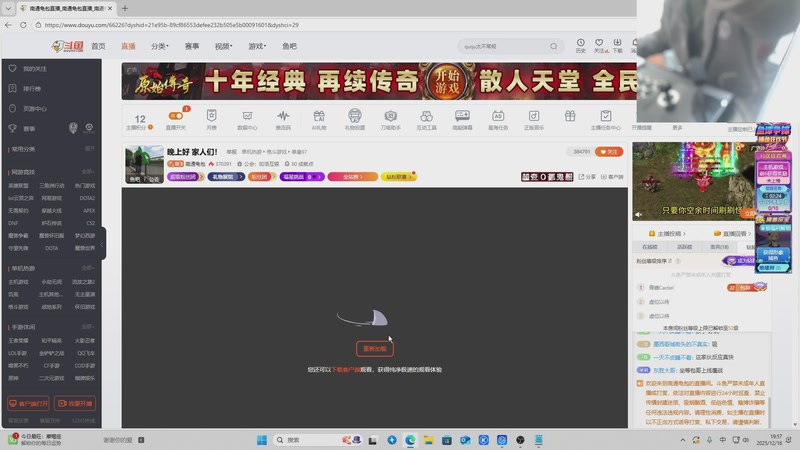Expand the 游戏 dropdown menu
The image size is (800, 450).
coord(257,46)
